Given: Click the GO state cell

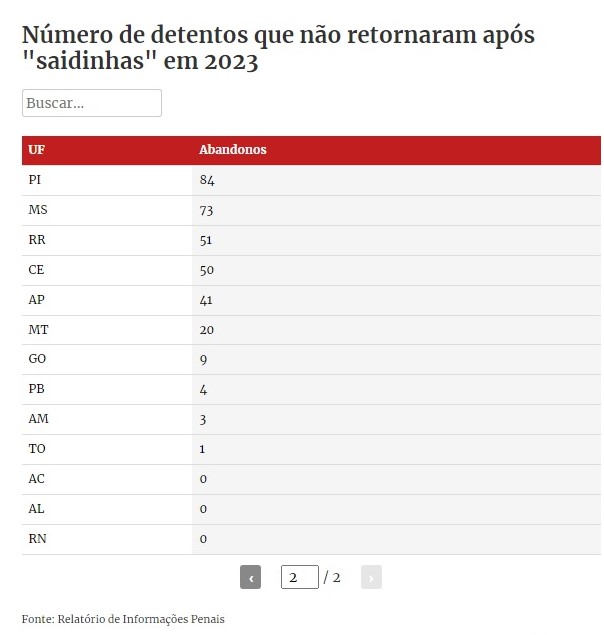Looking at the screenshot, I should (x=37, y=359).
